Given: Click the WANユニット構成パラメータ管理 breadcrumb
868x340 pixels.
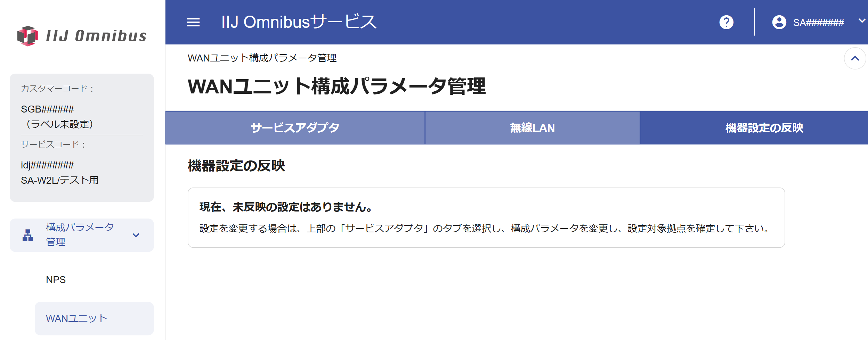Looking at the screenshot, I should (262, 58).
